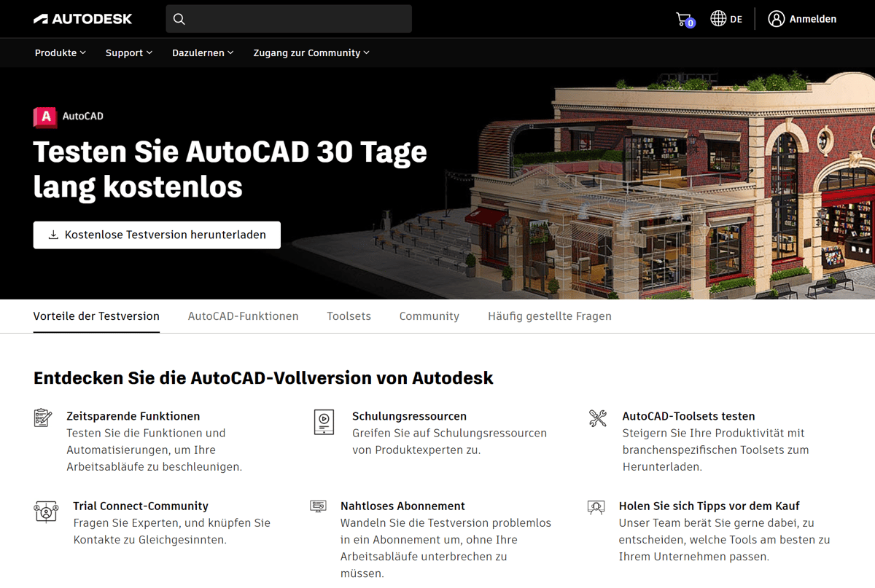
Task: Click the user profile icon
Action: coord(777,19)
